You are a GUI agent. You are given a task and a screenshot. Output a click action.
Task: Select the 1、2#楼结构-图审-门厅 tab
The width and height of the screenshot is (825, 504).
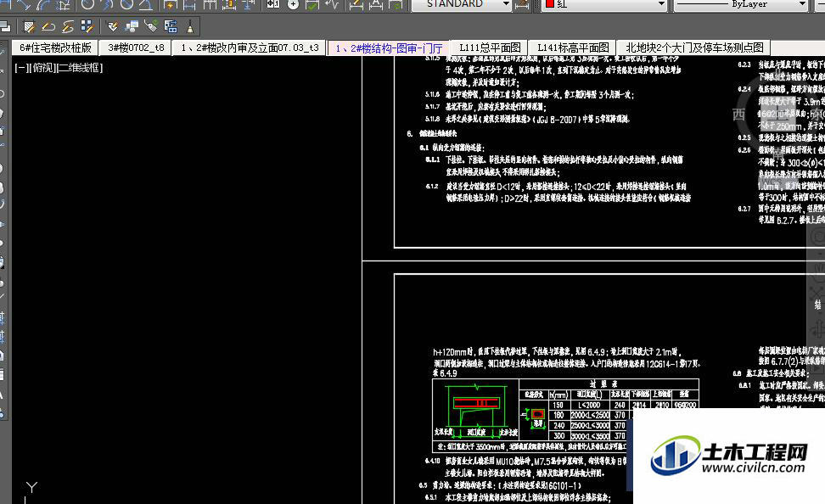[x=388, y=48]
